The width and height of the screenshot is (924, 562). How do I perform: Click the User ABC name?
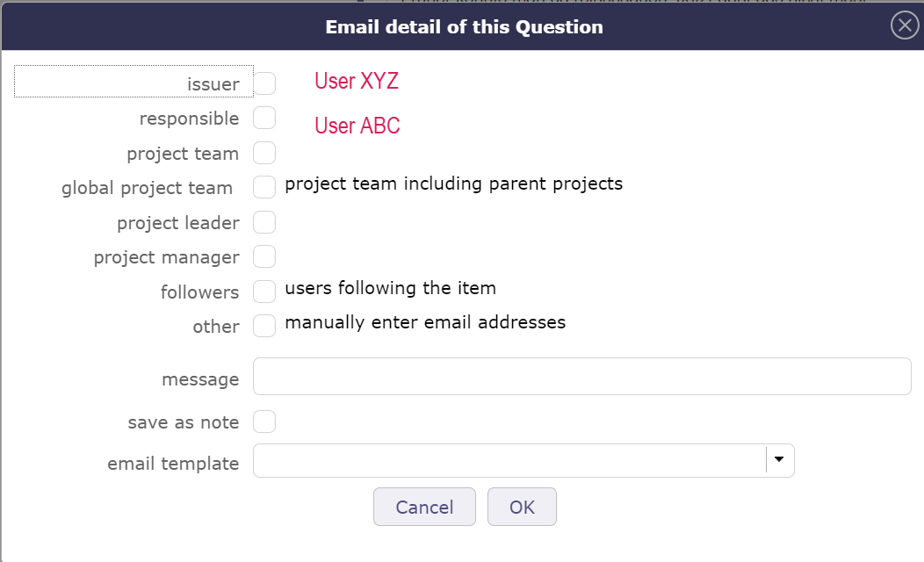click(x=357, y=126)
